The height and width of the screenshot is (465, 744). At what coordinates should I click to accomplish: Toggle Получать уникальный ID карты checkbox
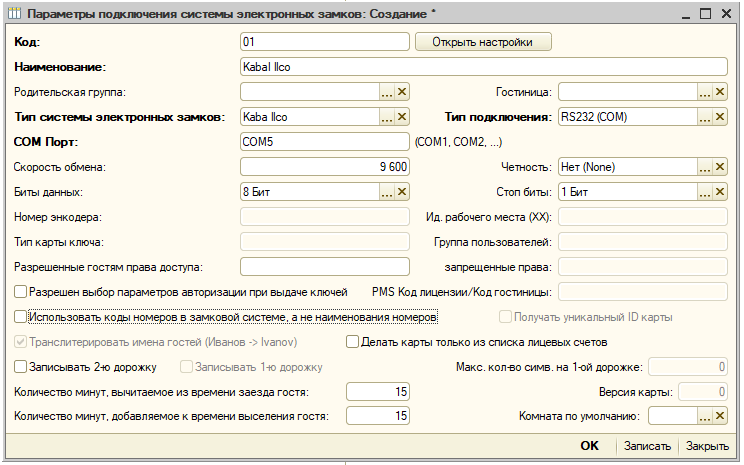[x=505, y=316]
